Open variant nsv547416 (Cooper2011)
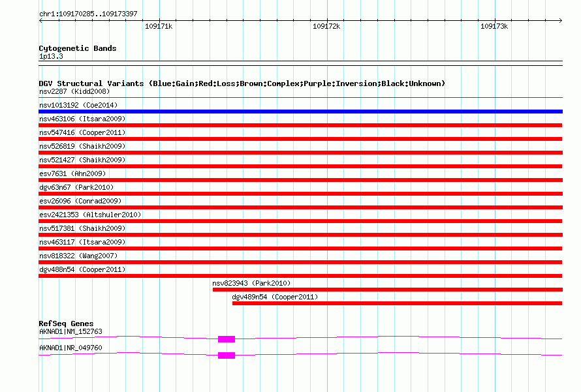The width and height of the screenshot is (581, 392). coord(82,132)
